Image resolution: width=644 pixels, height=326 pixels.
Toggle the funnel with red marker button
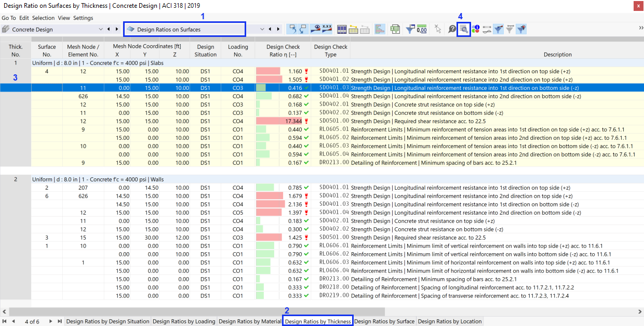point(521,30)
